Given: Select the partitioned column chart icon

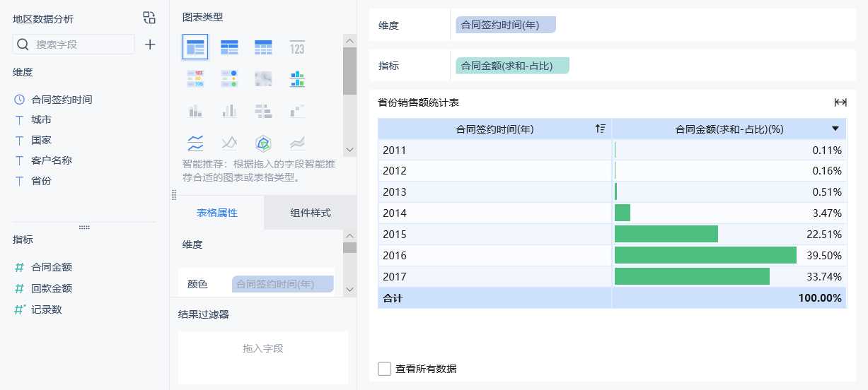Looking at the screenshot, I should (195, 111).
